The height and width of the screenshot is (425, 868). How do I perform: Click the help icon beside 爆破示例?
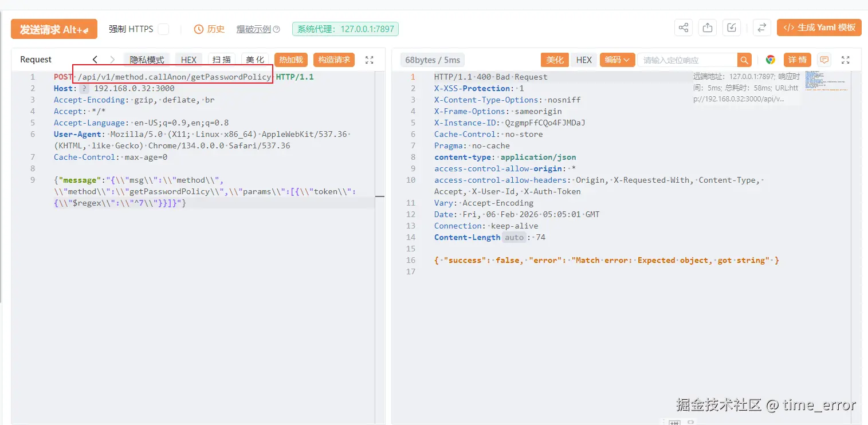(x=277, y=29)
